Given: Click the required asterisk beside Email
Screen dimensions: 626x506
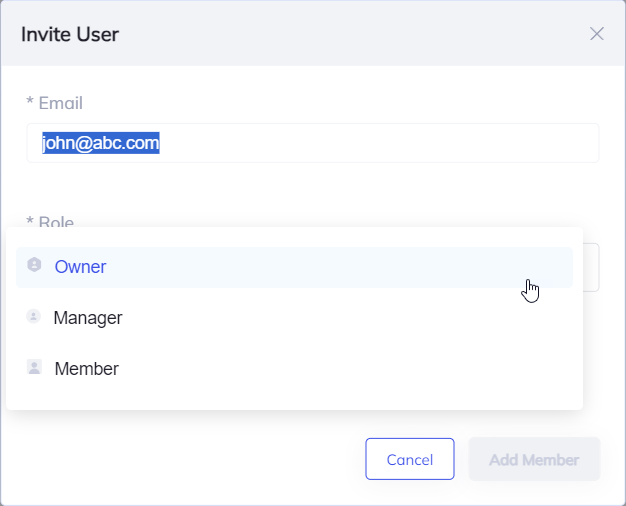Looking at the screenshot, I should click(x=30, y=103).
